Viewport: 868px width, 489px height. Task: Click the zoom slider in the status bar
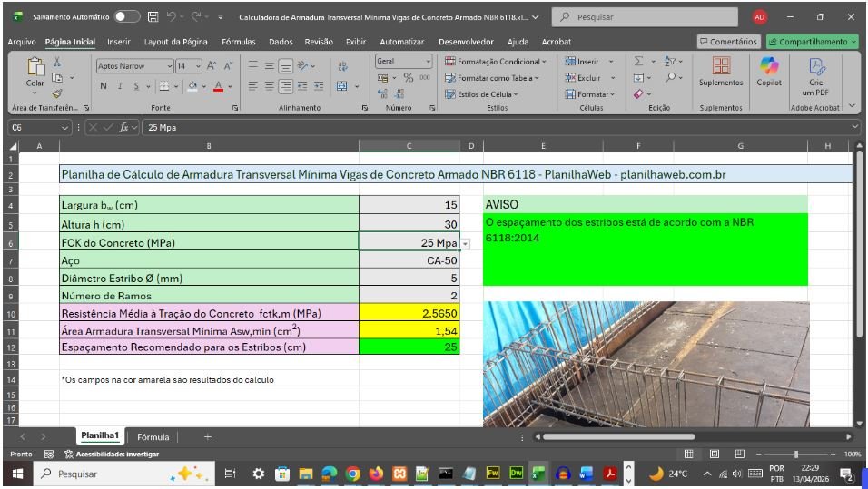(796, 454)
